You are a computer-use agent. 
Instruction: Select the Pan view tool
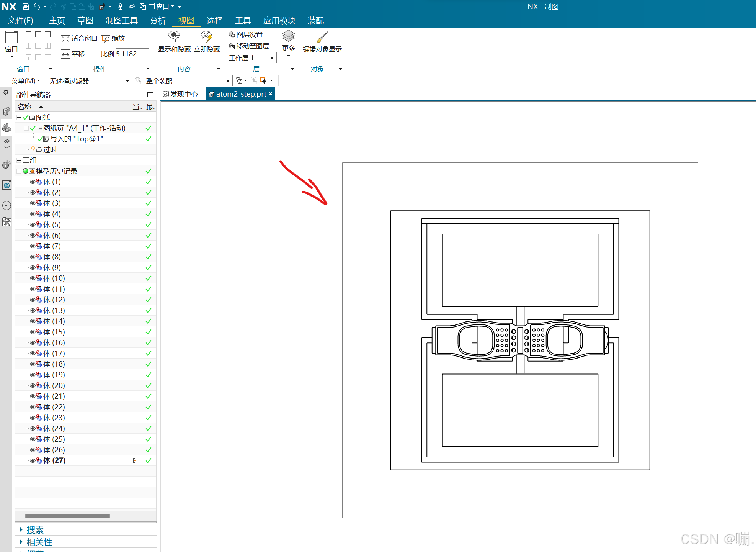coord(65,54)
